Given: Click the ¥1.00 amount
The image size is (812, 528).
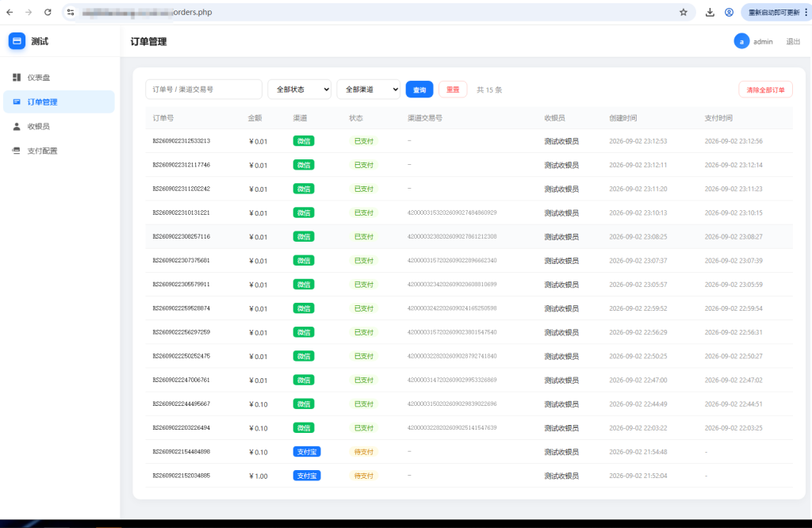Looking at the screenshot, I should (258, 476).
